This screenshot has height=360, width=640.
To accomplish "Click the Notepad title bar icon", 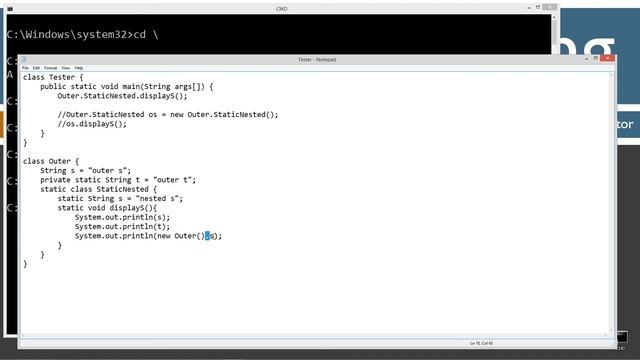I will [24, 60].
